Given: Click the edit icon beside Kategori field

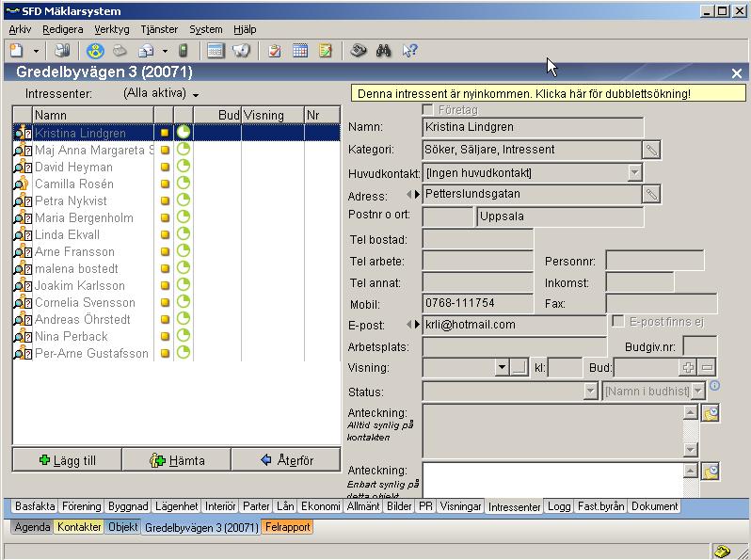Looking at the screenshot, I should point(651,150).
